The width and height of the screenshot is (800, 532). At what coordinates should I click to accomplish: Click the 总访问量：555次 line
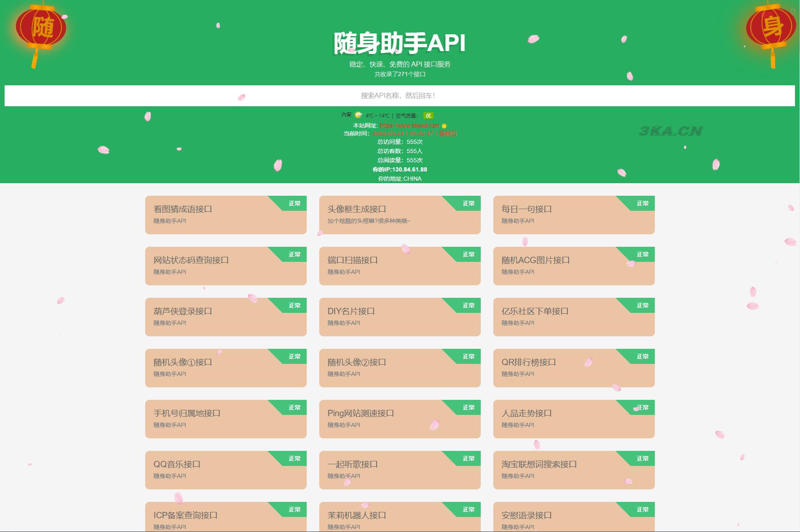(400, 142)
